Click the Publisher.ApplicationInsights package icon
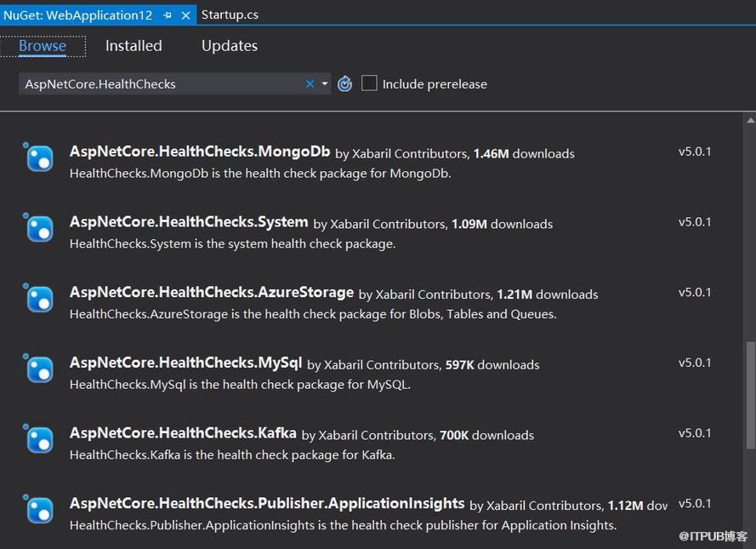 click(38, 510)
